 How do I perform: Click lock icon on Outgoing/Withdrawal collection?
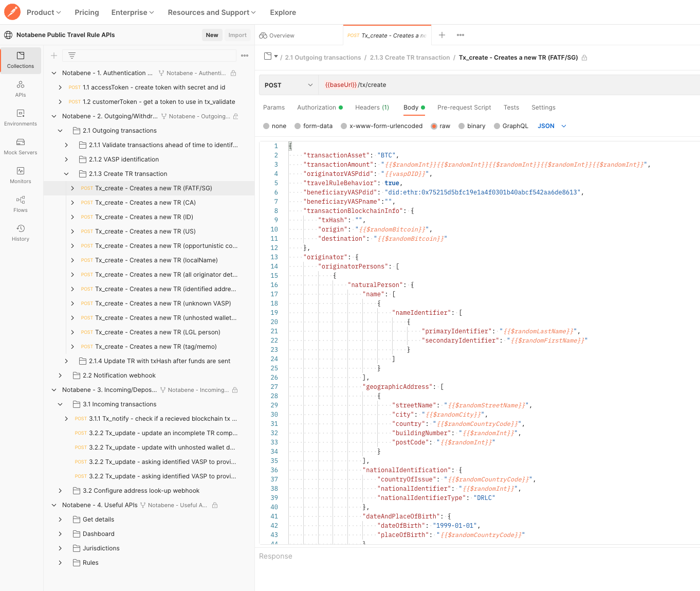235,116
